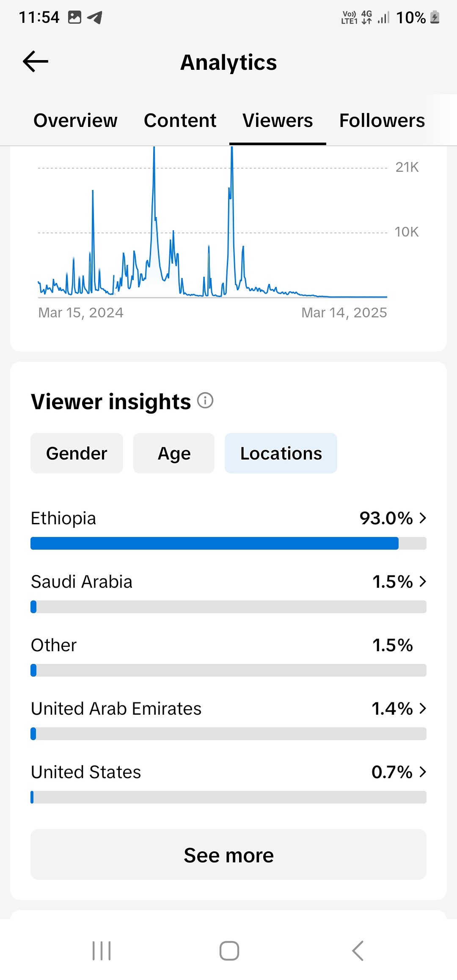Select the Gender filter chip
This screenshot has width=457, height=980.
(77, 453)
